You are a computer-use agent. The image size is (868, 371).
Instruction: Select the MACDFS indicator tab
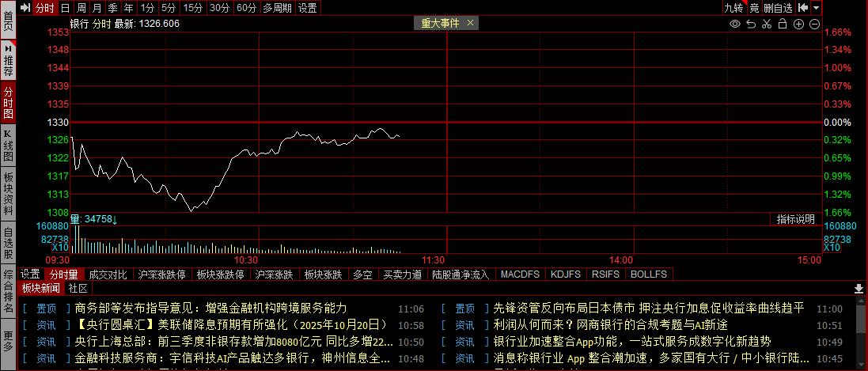[x=519, y=274]
